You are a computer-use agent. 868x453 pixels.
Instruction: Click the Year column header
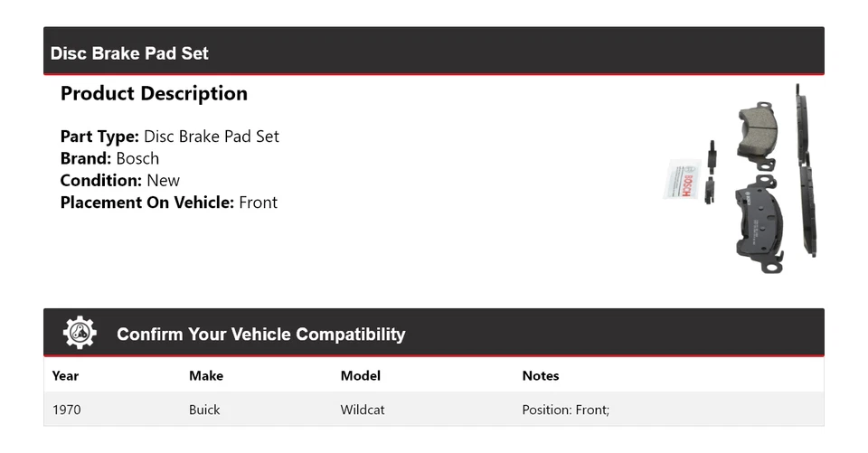click(x=65, y=375)
